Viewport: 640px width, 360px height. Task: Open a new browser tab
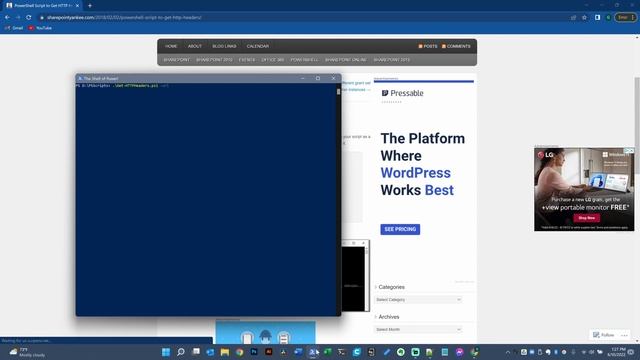90,6
